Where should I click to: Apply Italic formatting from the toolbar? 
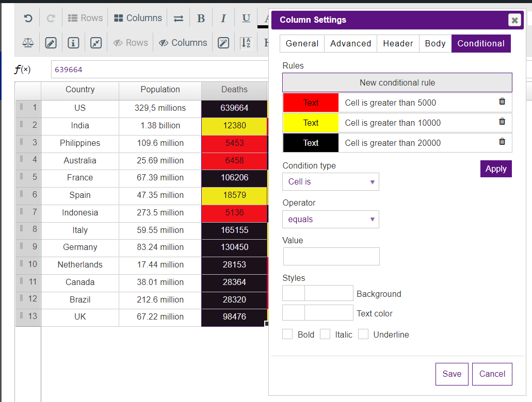coord(223,18)
